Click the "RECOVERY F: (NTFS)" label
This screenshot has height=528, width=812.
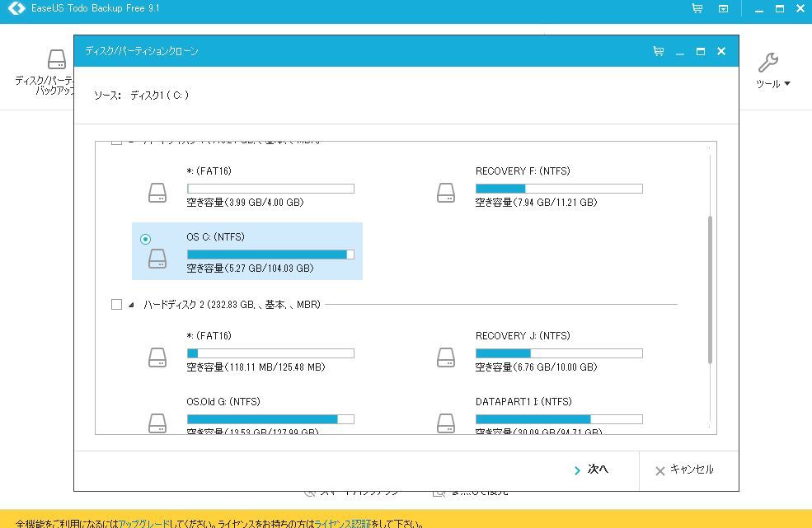523,171
